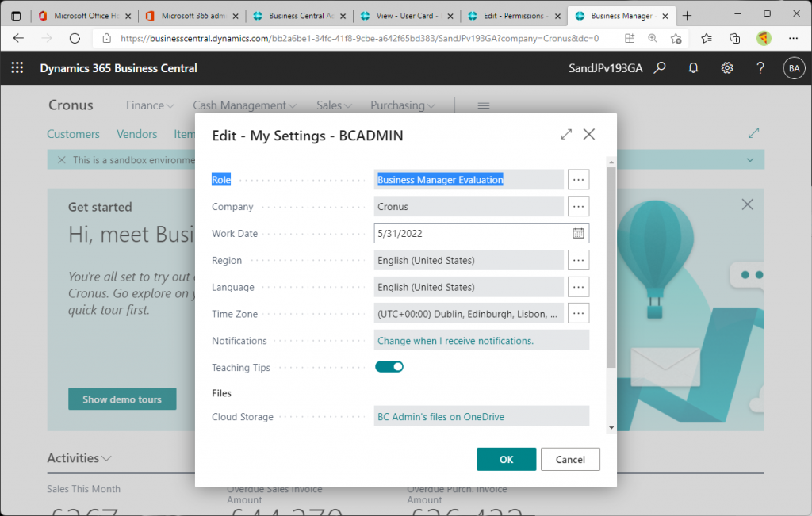Open the BA user account avatar

point(794,68)
